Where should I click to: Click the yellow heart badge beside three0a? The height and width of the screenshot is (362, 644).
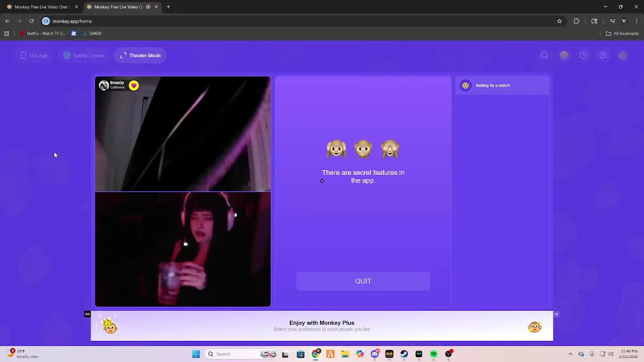[133, 85]
